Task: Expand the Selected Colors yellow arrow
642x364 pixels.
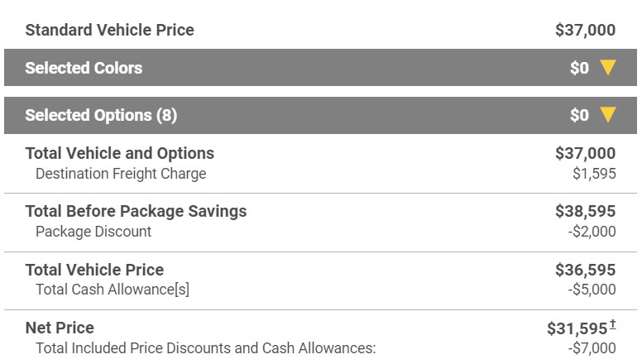Action: [x=608, y=68]
